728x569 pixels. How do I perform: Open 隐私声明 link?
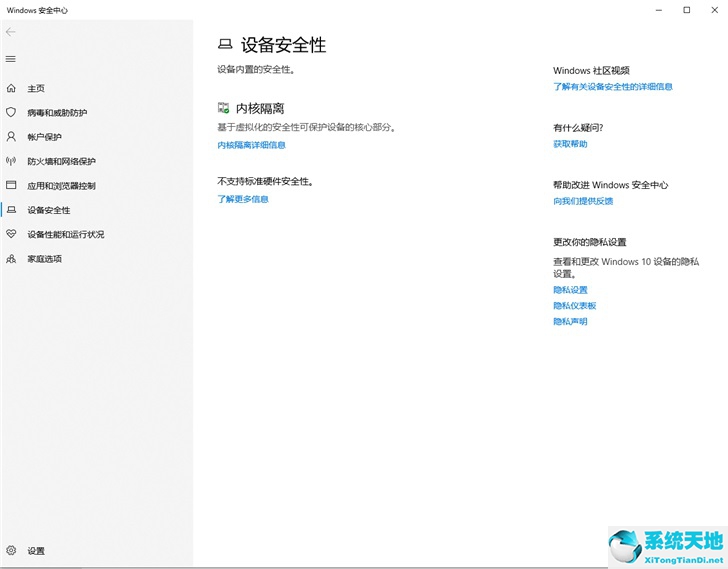click(570, 322)
